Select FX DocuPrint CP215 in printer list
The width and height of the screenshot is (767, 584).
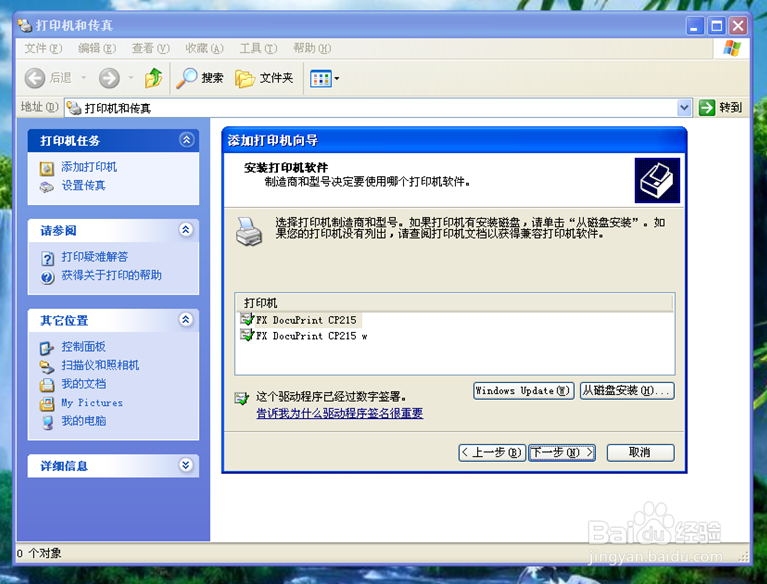pyautogui.click(x=306, y=320)
